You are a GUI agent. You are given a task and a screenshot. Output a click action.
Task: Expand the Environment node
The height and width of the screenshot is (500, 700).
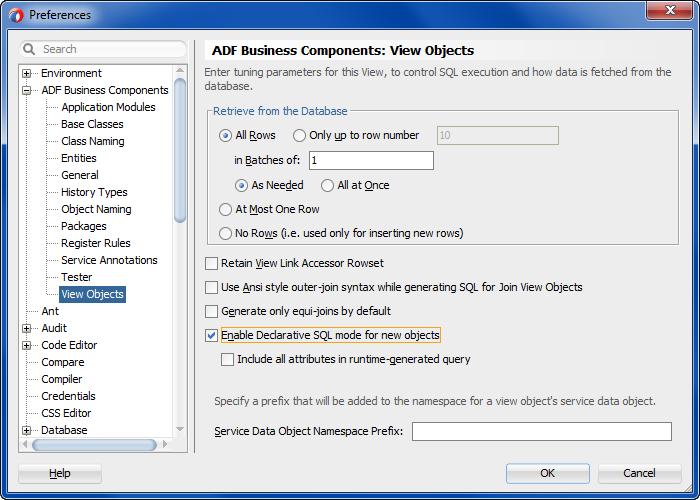[x=27, y=73]
